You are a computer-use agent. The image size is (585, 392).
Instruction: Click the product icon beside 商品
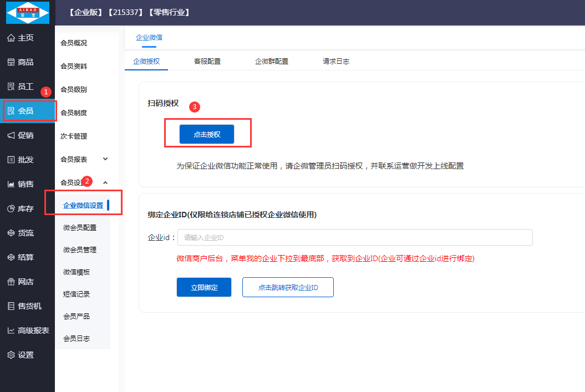(11, 62)
